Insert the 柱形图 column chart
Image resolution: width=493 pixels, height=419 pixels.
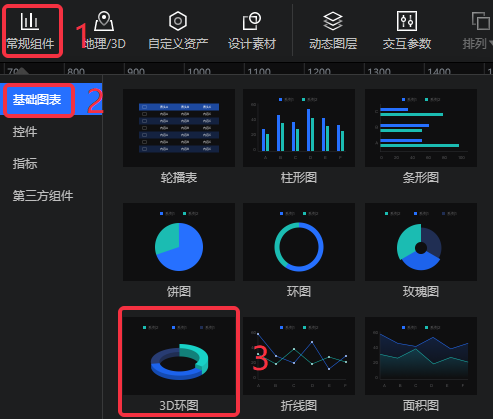(x=299, y=128)
